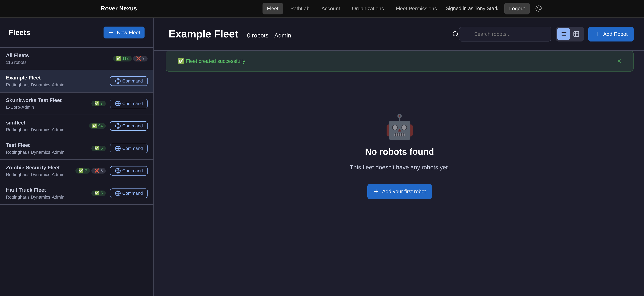Click the robot face illustration
The image size is (644, 296).
(x=399, y=127)
